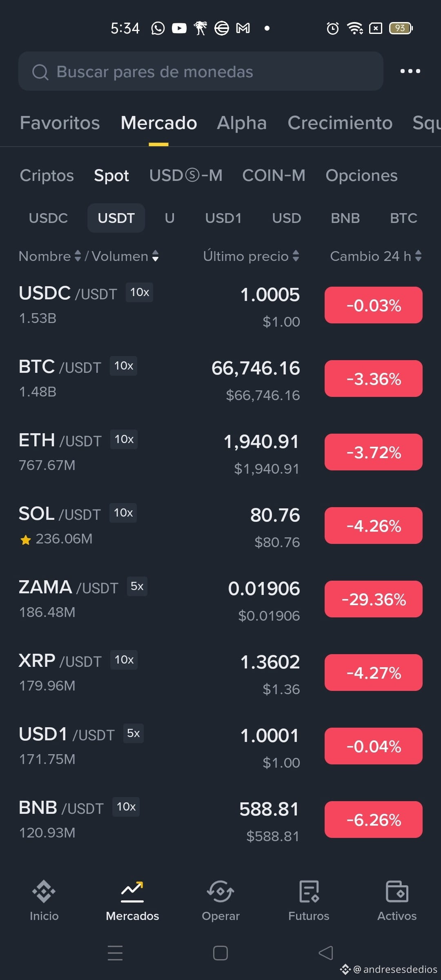This screenshot has height=980, width=441.
Task: Tap the search magnifier icon
Action: pyautogui.click(x=40, y=72)
